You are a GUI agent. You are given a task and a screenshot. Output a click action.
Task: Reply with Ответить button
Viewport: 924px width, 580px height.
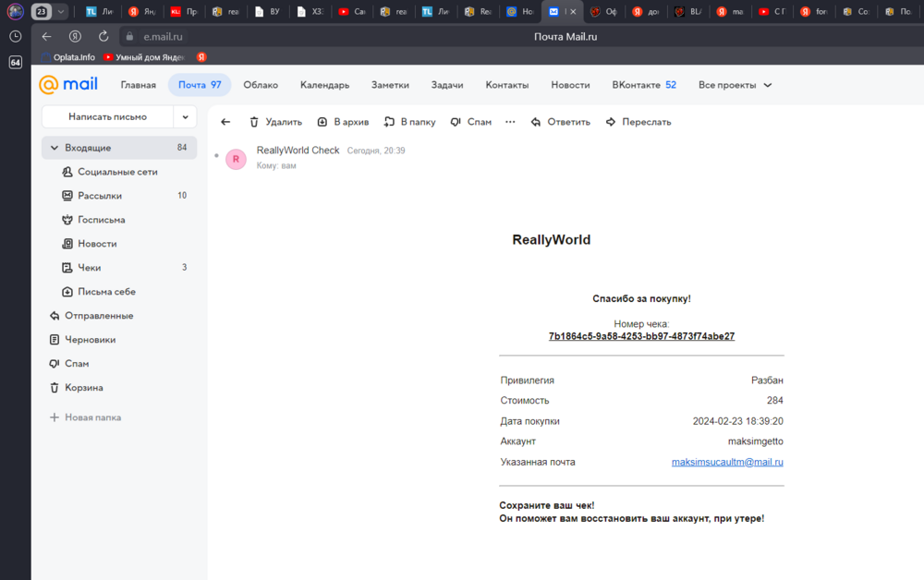point(561,122)
